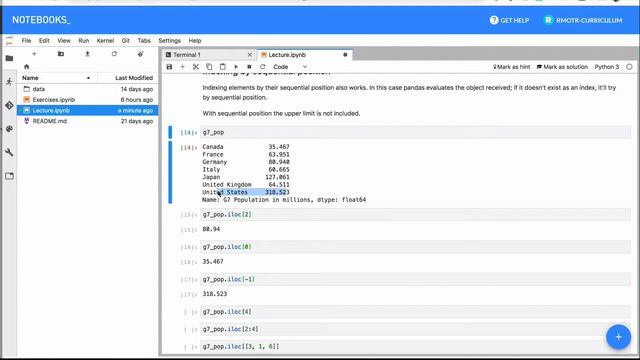Open the RMOTR-CURRICULUM user menu
Image resolution: width=640 pixels, height=360 pixels.
pyautogui.click(x=583, y=20)
